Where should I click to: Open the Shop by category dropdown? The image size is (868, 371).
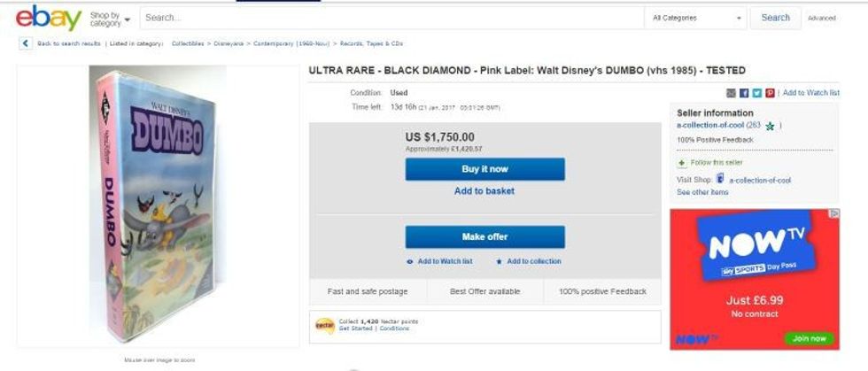coord(110,19)
